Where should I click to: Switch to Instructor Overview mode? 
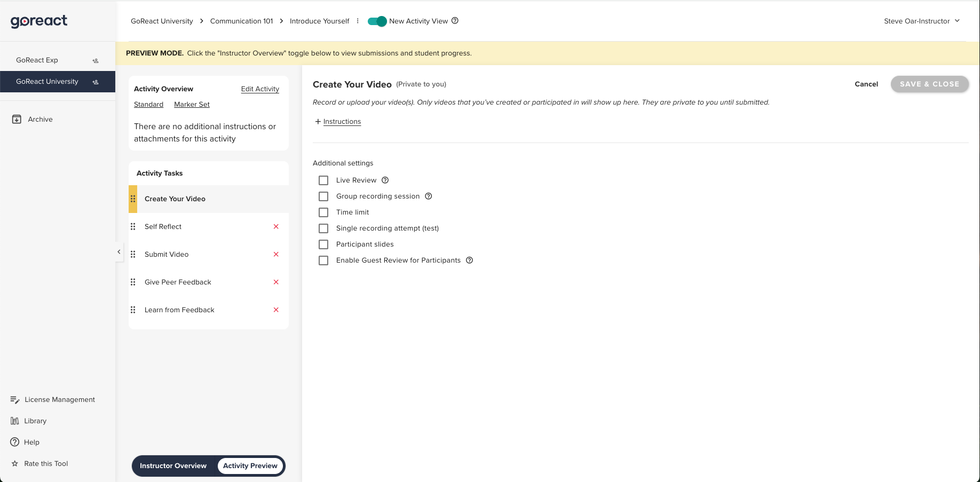[173, 465]
